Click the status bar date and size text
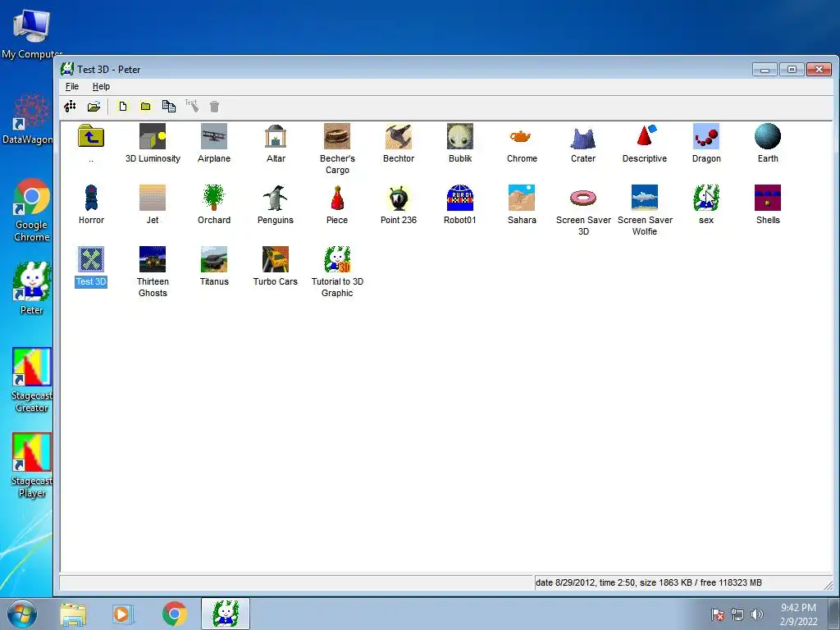Image resolution: width=840 pixels, height=630 pixels. pos(648,582)
